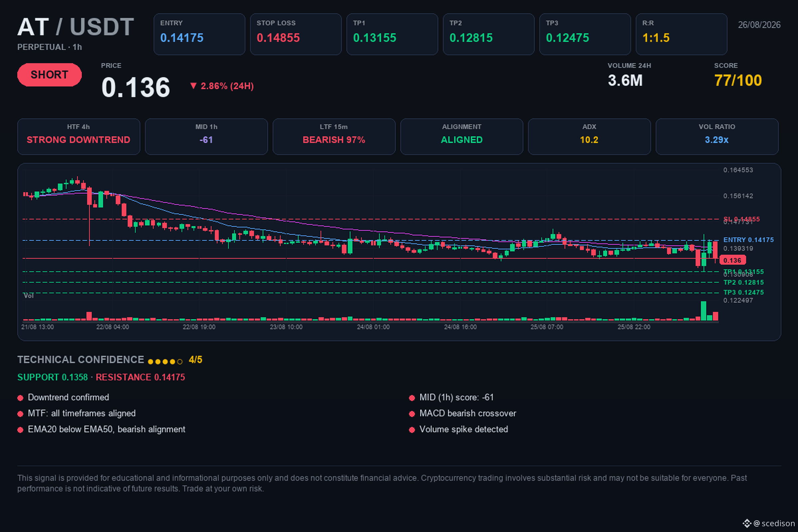798x532 pixels.
Task: Open the LTF 15m BEARISH 97% card
Action: point(334,136)
